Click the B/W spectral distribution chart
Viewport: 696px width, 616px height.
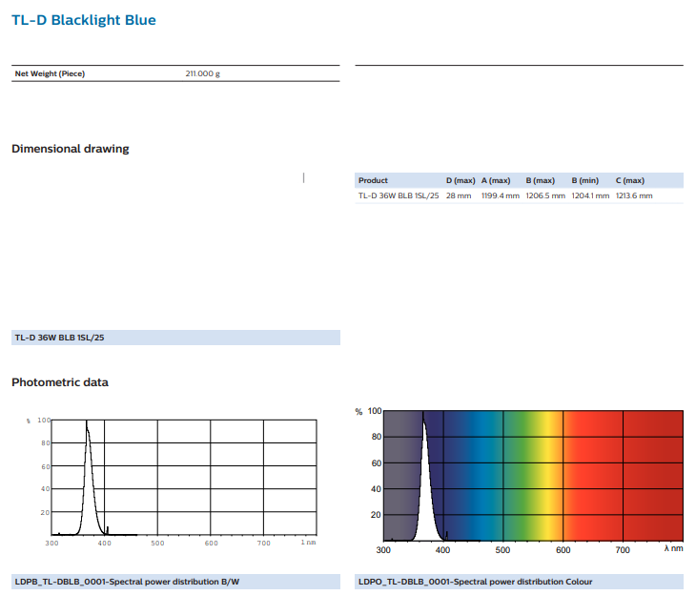[172, 482]
